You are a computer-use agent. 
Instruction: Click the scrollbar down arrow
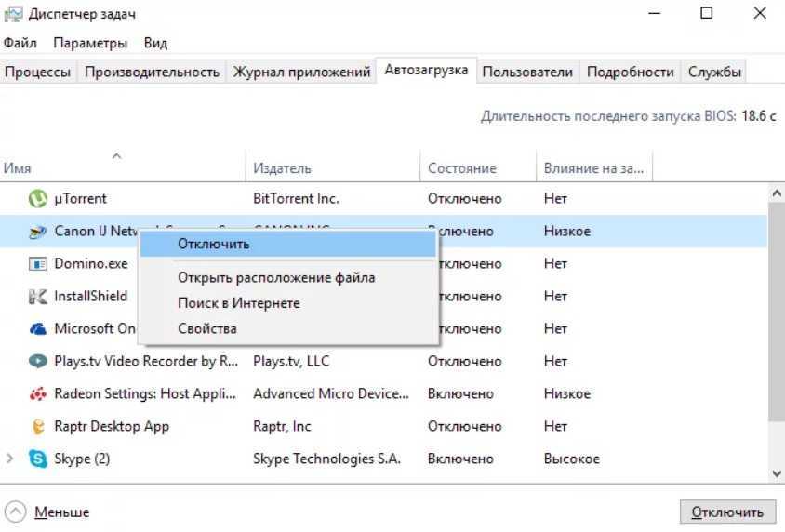(777, 473)
